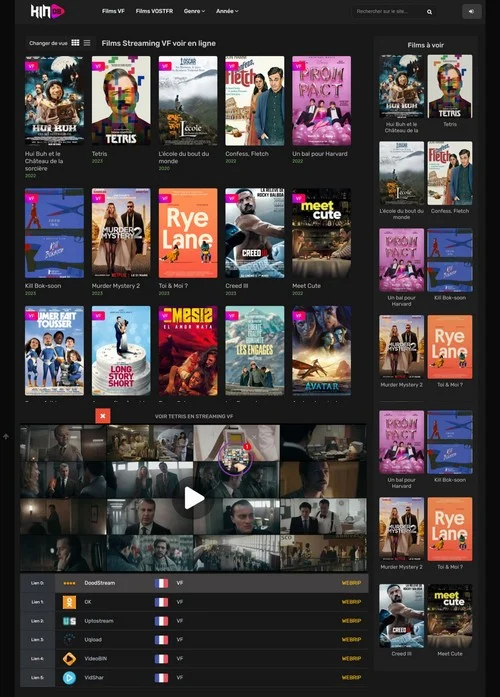Expand the Année dropdown menu
500x697 pixels.
(227, 11)
